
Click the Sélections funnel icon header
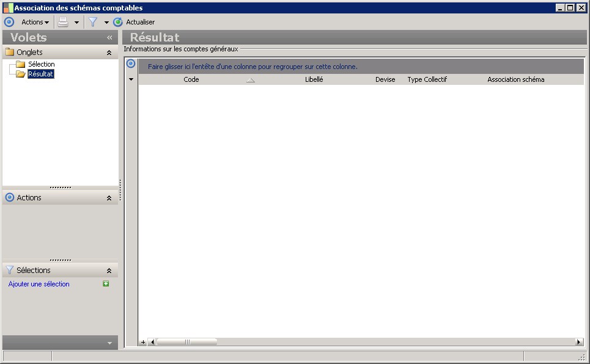point(10,270)
